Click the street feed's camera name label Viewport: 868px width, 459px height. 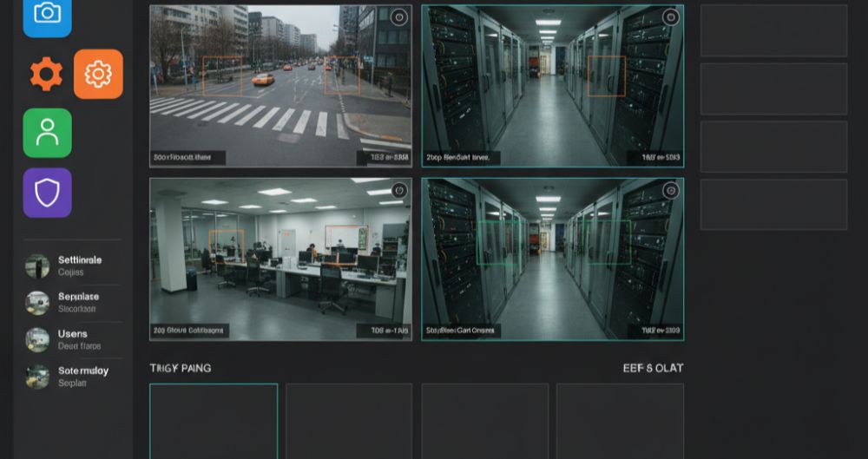point(187,158)
